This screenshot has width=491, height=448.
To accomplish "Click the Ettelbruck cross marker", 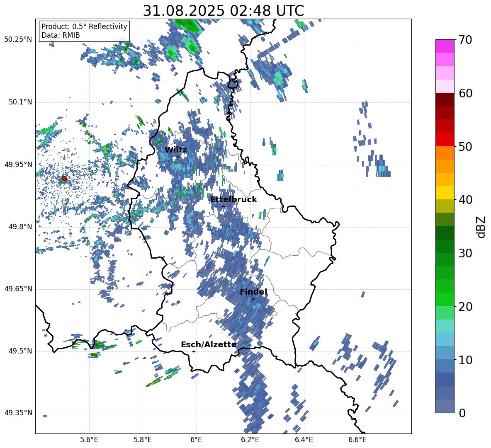I will [x=224, y=206].
